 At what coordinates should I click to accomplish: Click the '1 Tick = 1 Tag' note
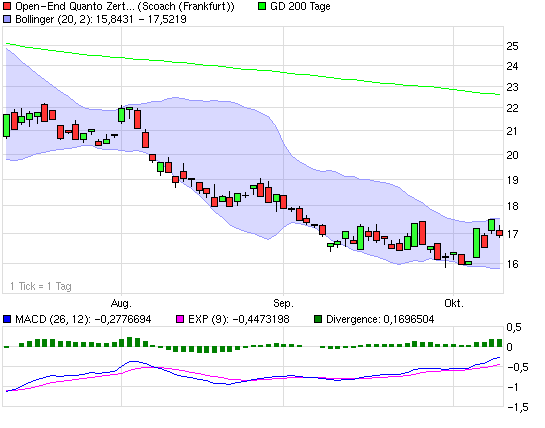[41, 286]
